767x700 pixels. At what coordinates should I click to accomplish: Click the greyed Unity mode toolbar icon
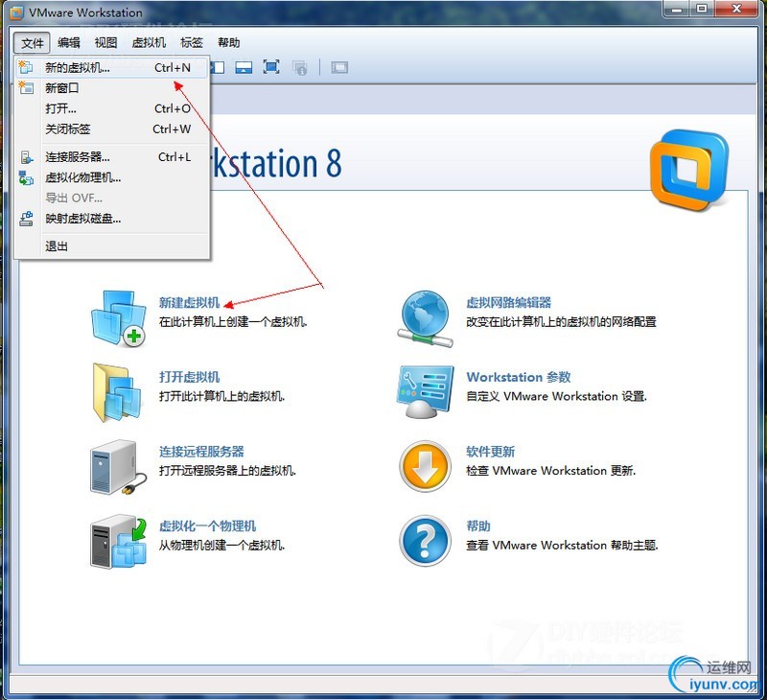299,67
